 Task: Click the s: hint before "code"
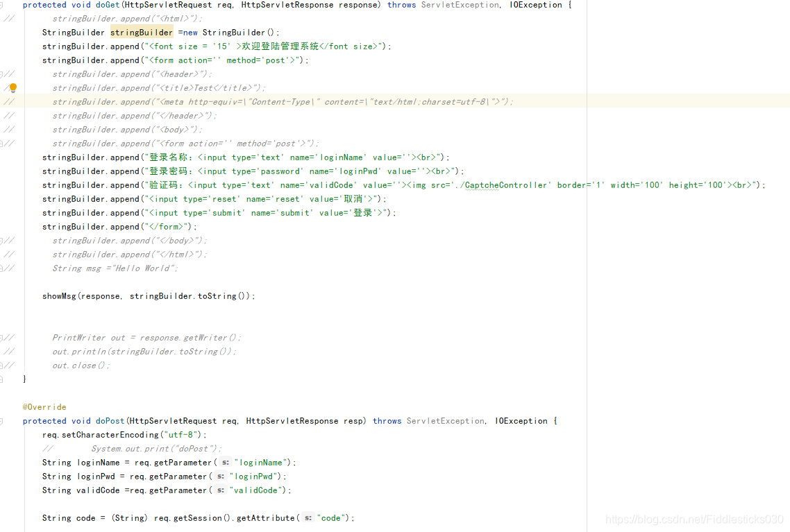click(x=308, y=518)
